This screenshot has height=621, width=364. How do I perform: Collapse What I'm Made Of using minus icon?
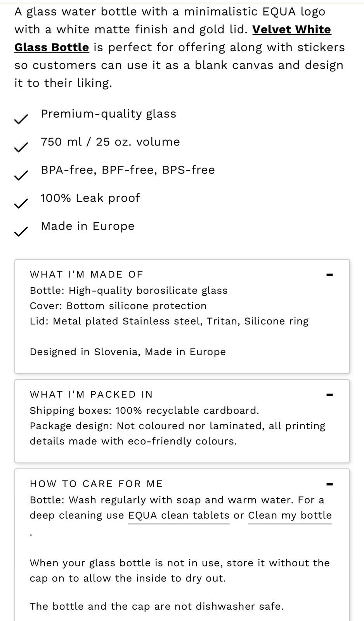click(x=330, y=275)
